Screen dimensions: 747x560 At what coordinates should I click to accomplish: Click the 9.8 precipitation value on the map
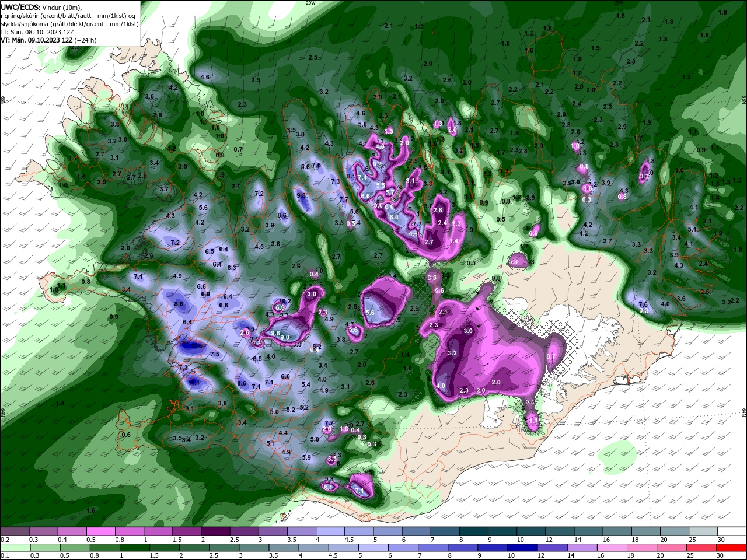(301, 196)
